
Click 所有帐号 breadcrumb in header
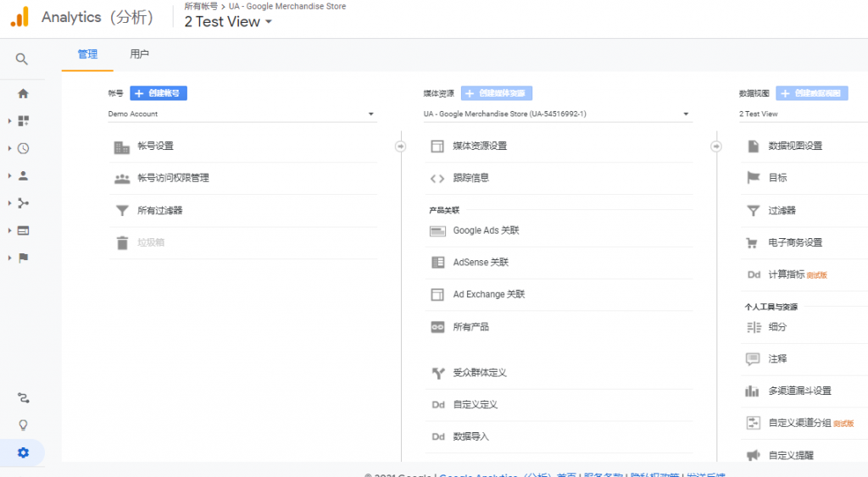coord(201,7)
